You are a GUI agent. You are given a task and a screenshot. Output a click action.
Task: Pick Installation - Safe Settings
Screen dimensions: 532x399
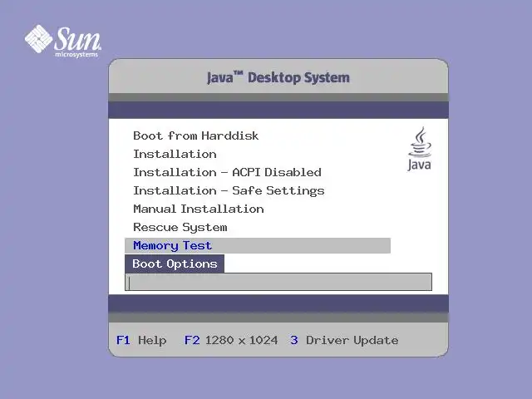pos(229,190)
